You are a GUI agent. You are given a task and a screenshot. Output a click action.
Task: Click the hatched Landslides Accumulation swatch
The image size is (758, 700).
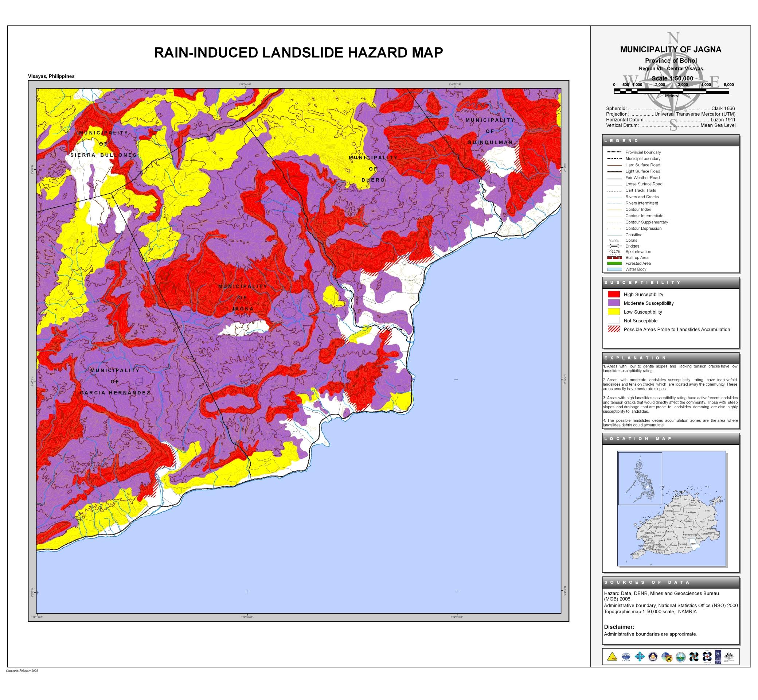614,329
